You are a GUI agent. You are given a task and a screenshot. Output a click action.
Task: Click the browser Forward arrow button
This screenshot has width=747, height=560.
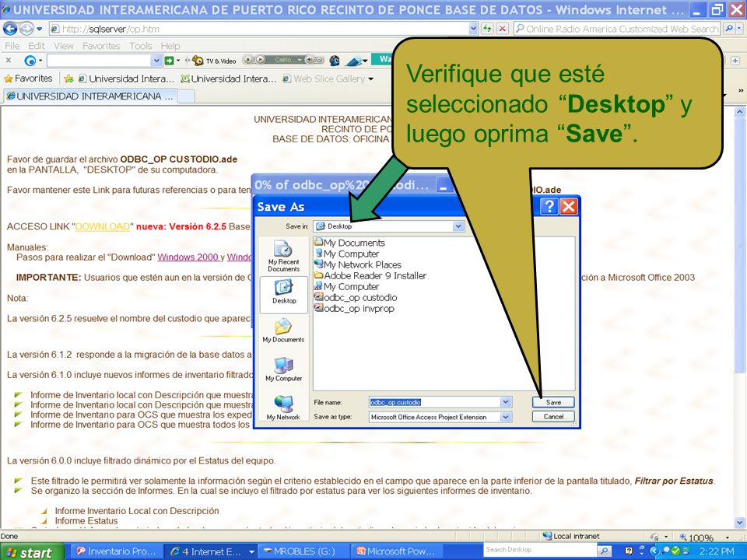(26, 29)
